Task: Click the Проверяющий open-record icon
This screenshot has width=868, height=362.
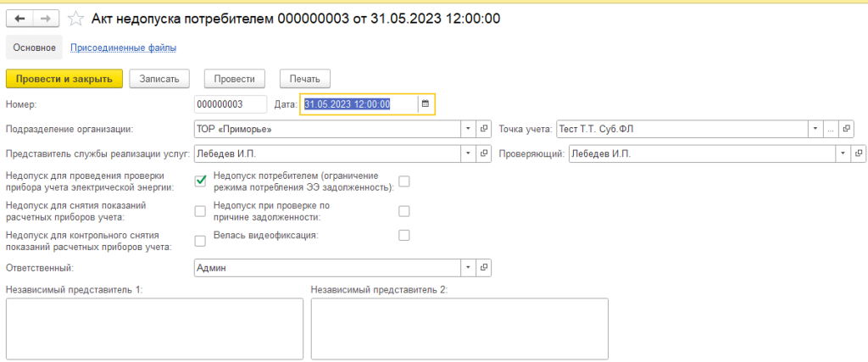Action: tap(860, 154)
